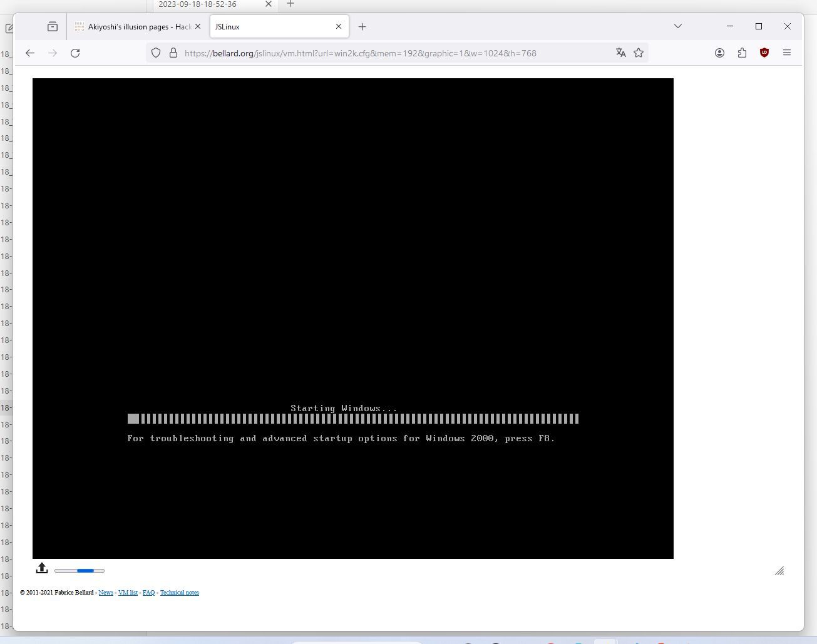Click inside the Windows 2000 VM screen
Image resolution: width=817 pixels, height=644 pixels.
click(x=353, y=319)
